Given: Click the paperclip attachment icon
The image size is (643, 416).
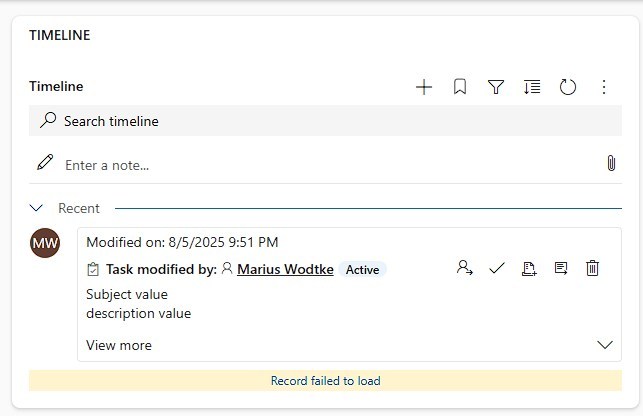Looking at the screenshot, I should point(610,163).
